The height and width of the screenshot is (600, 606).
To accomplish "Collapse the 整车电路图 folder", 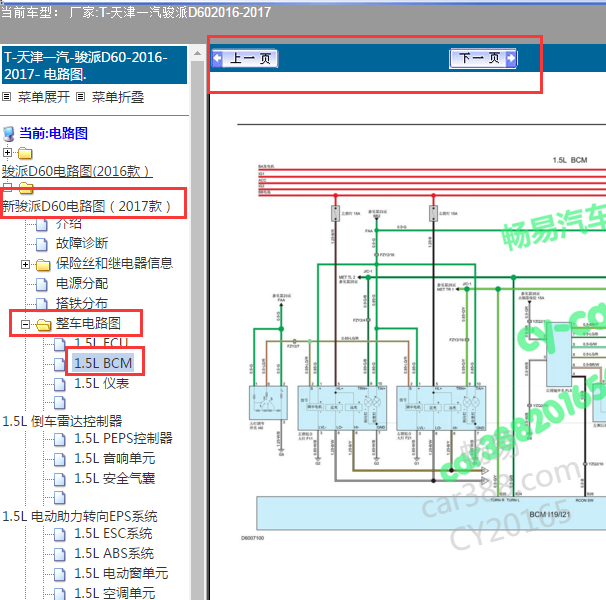I will pos(26,324).
